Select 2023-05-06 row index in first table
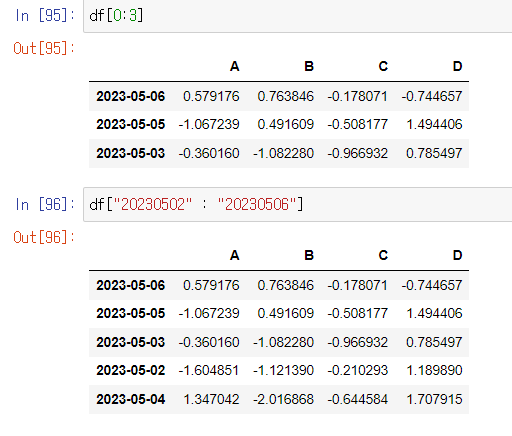512x436 pixels. [131, 96]
